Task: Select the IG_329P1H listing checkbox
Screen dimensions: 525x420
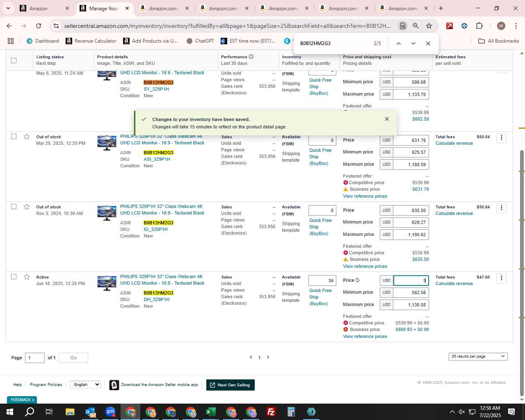Action: click(14, 207)
